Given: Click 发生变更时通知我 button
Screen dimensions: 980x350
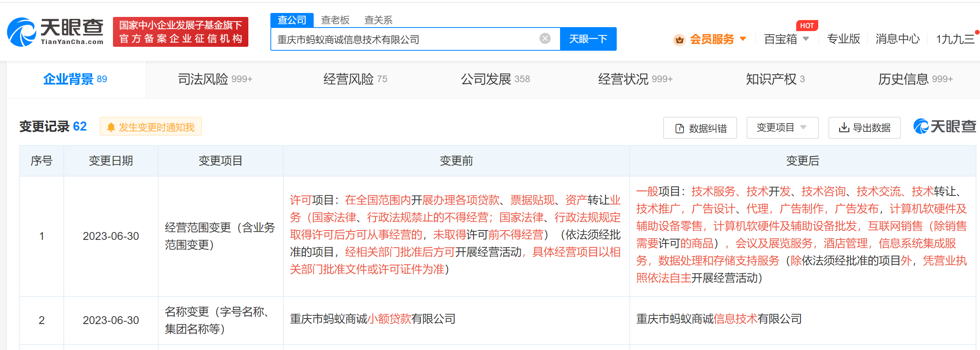Looking at the screenshot, I should (x=151, y=127).
